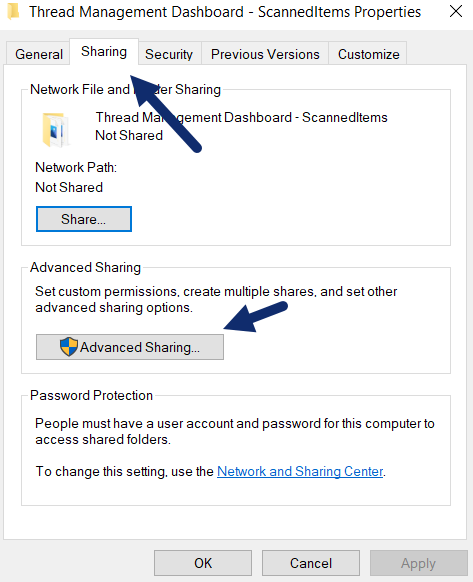Open the Security tab

click(169, 54)
